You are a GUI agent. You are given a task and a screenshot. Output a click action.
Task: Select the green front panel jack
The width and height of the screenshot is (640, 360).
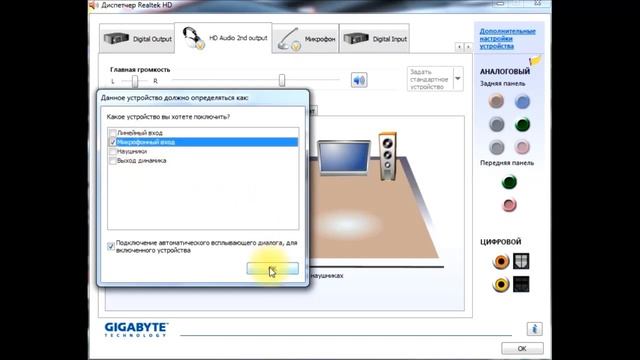coord(509,182)
